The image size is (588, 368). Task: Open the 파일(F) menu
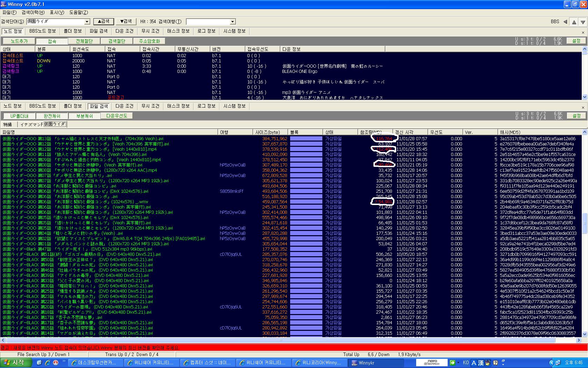pos(9,13)
